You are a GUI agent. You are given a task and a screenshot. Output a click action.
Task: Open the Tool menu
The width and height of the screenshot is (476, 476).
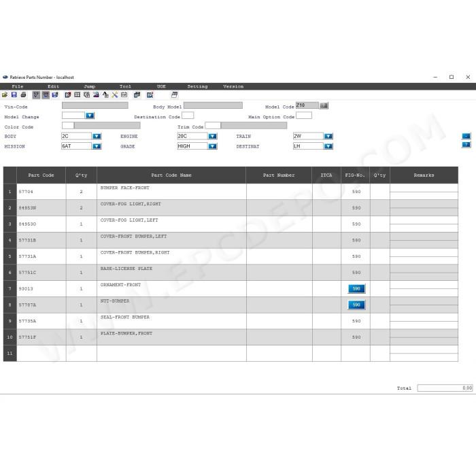(x=125, y=86)
